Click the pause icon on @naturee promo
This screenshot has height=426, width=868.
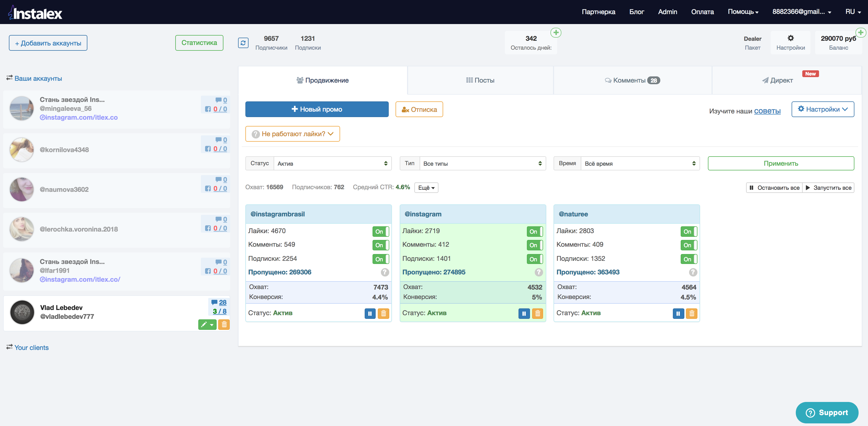(x=677, y=313)
